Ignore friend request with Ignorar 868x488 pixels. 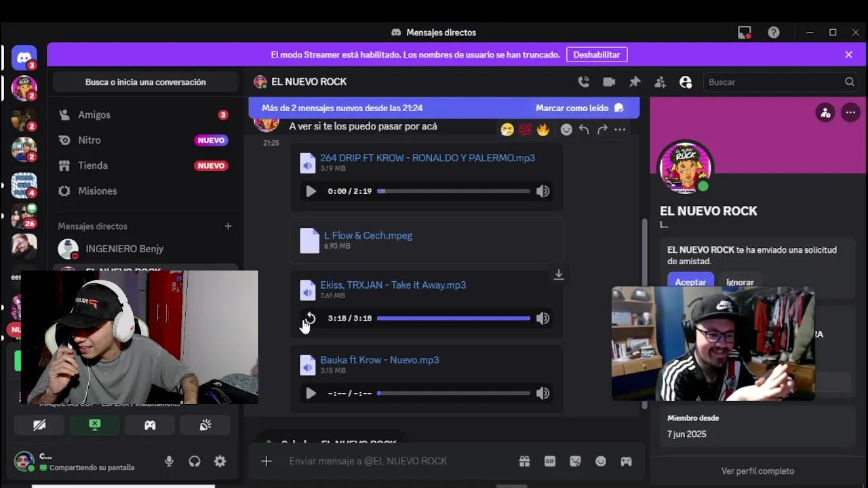(740, 281)
